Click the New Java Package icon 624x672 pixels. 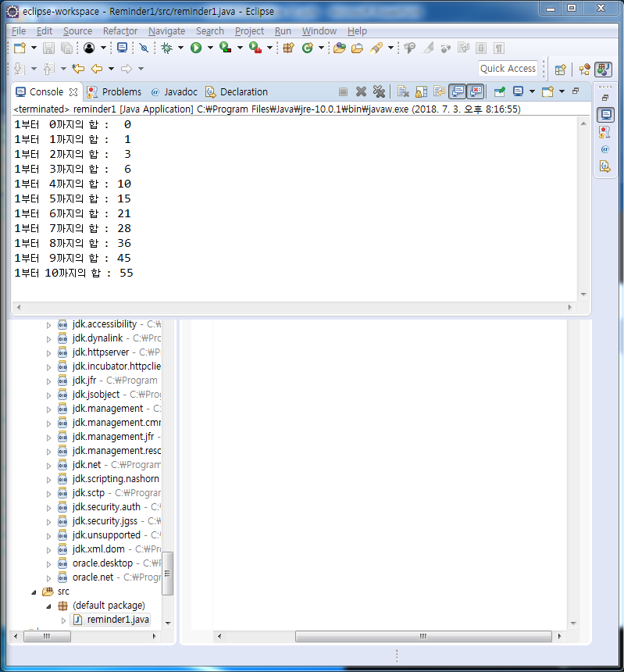click(x=289, y=48)
